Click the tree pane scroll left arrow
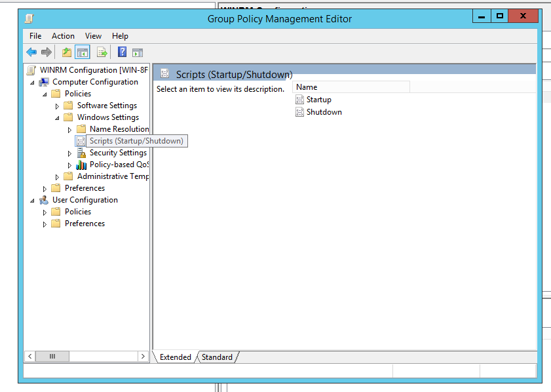The image size is (551, 392). click(30, 357)
